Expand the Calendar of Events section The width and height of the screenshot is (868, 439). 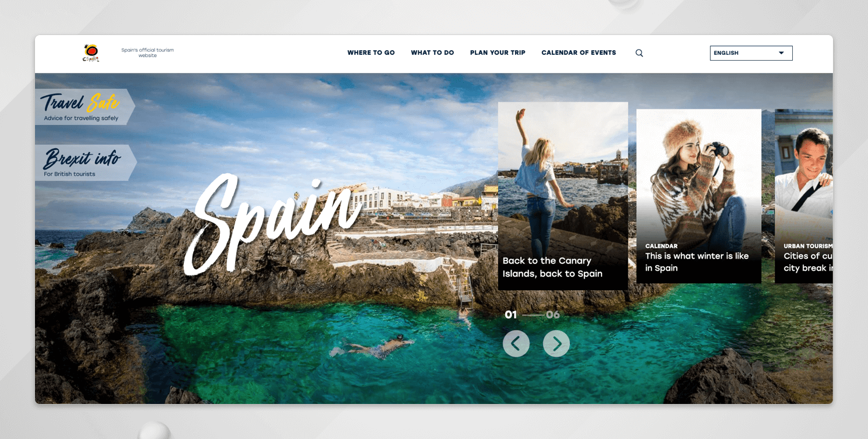[578, 53]
